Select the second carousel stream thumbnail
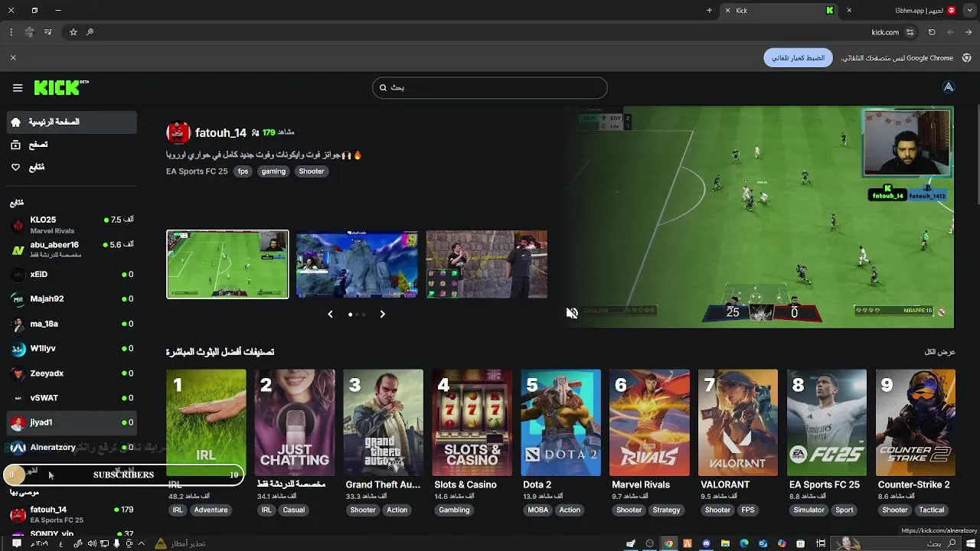 tap(357, 264)
